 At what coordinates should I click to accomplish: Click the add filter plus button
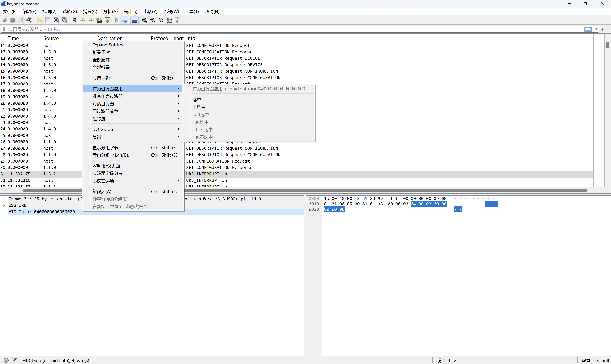tap(603, 29)
